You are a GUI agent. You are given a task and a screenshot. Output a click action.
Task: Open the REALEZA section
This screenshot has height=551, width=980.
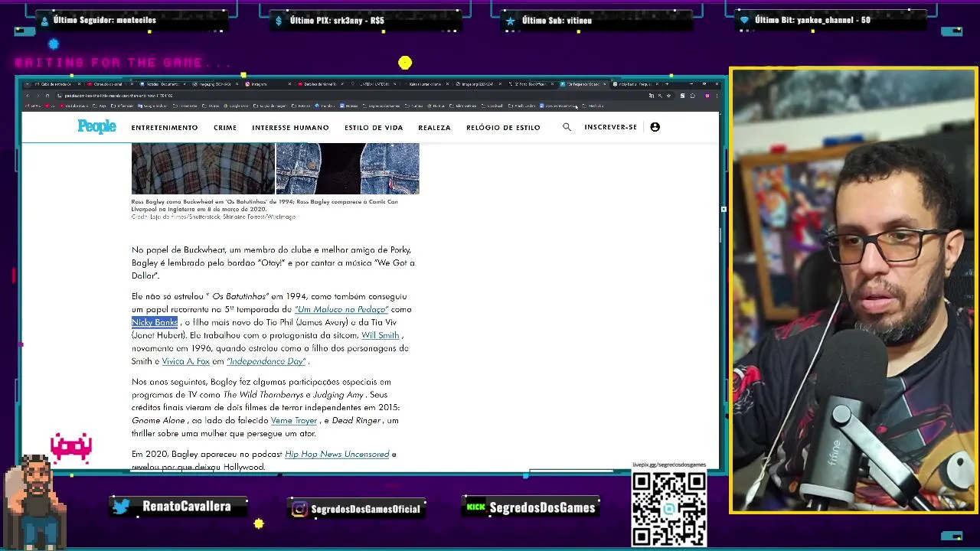pos(434,128)
